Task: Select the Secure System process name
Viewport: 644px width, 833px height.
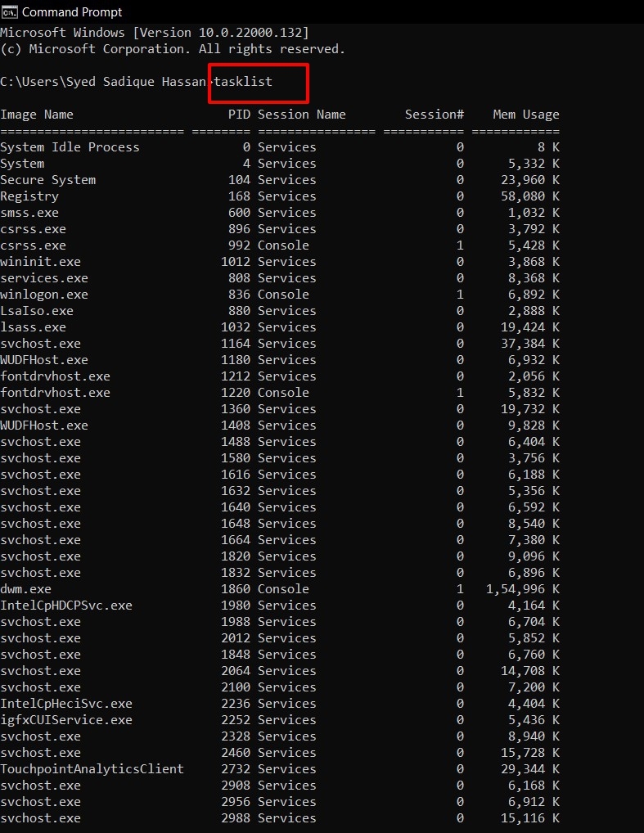Action: (47, 180)
